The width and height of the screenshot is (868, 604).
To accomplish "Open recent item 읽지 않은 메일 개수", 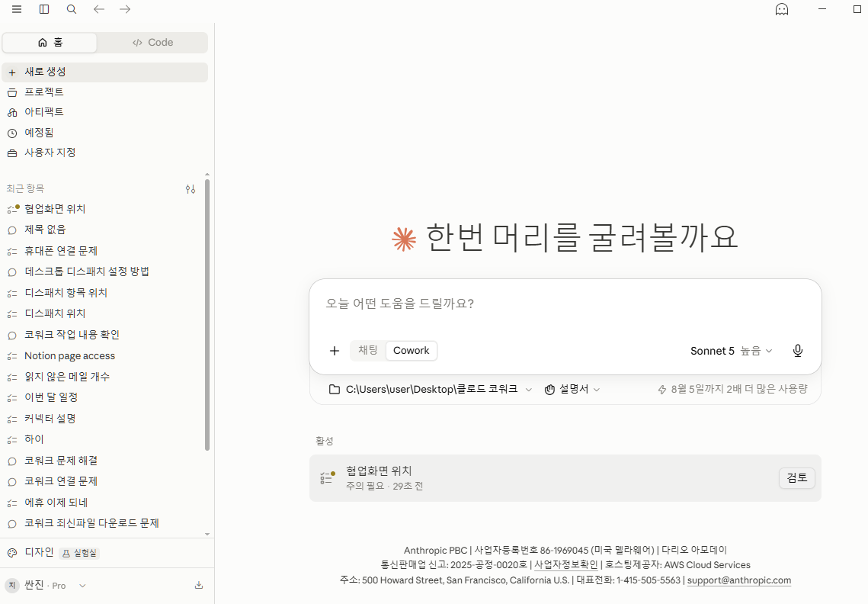I will 102,377.
